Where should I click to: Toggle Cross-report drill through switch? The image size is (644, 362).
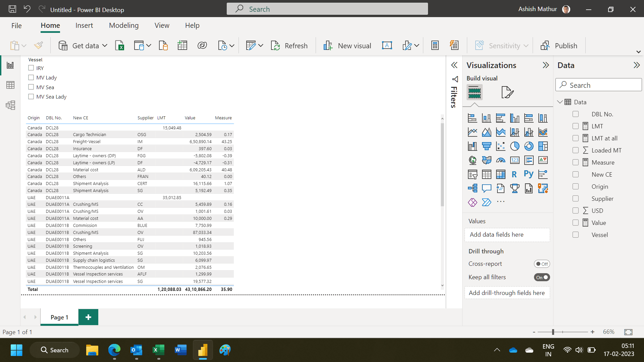542,264
